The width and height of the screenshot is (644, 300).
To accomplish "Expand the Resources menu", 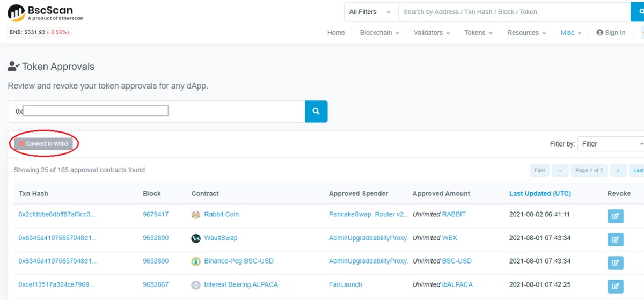I will pyautogui.click(x=526, y=33).
